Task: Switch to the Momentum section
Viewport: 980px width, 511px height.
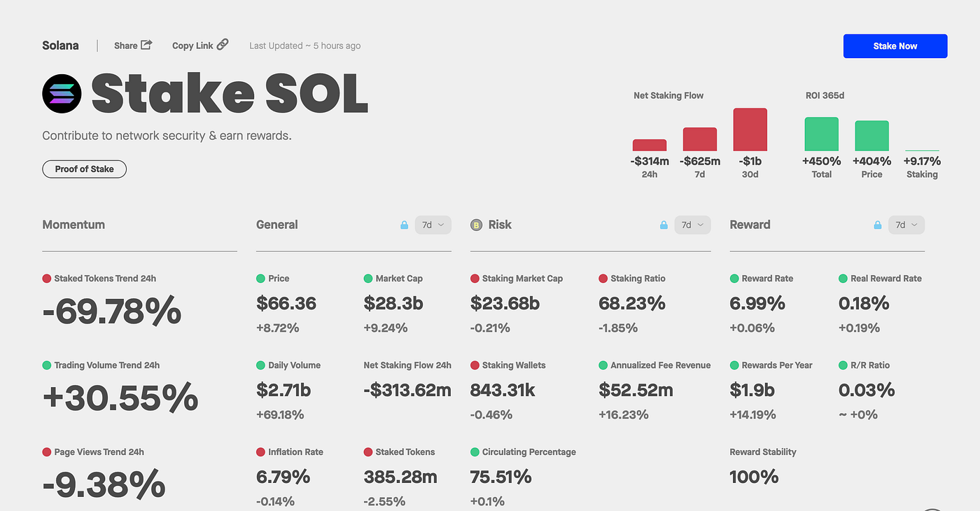Action: click(73, 225)
